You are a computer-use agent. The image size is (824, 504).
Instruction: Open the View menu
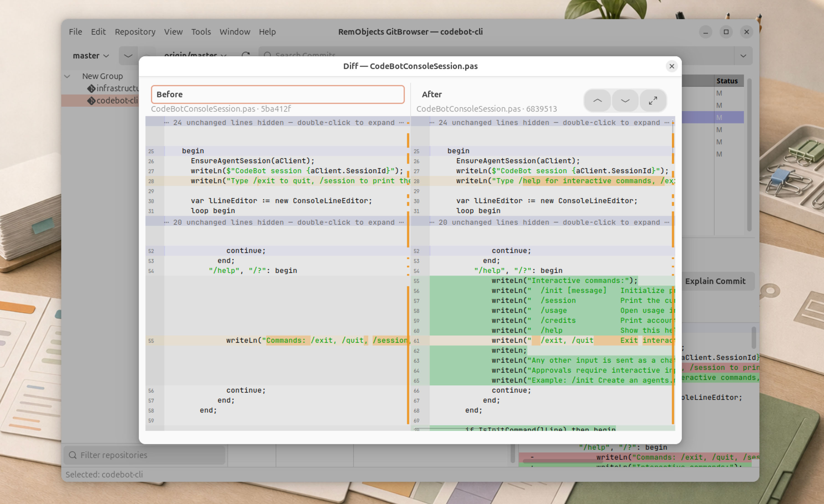pyautogui.click(x=173, y=32)
